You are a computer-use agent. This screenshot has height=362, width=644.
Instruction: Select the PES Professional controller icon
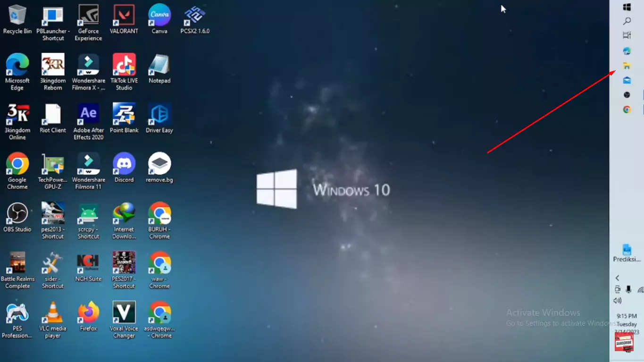click(17, 320)
